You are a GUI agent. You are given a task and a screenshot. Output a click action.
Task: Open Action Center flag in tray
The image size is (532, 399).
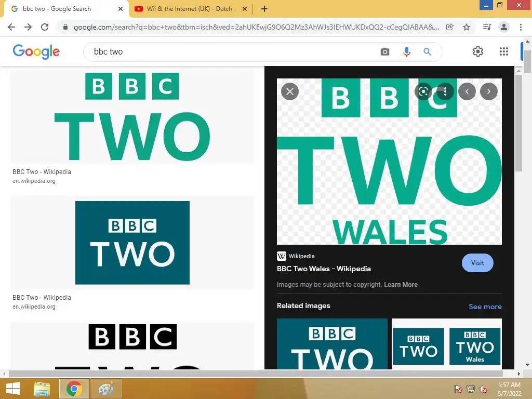458,389
